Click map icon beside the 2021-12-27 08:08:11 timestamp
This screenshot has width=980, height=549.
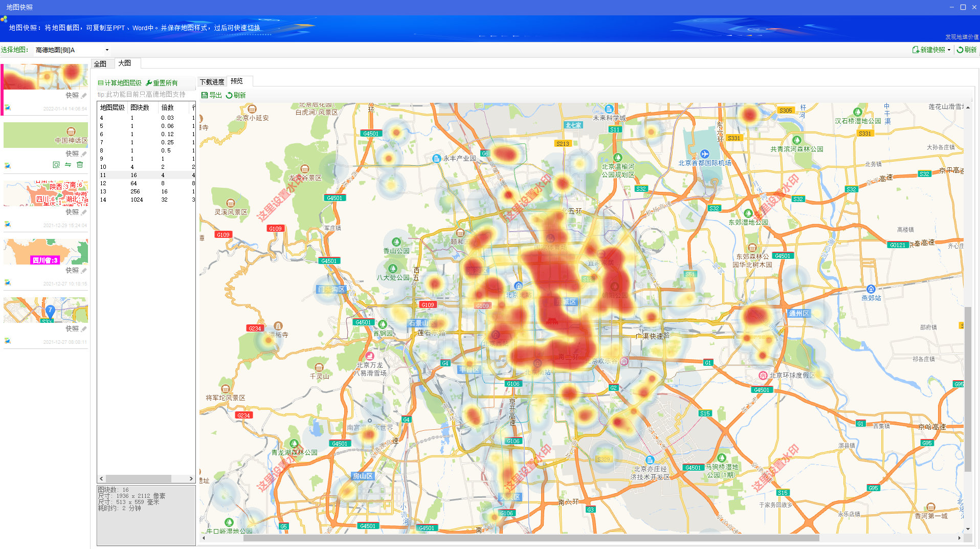tap(8, 341)
